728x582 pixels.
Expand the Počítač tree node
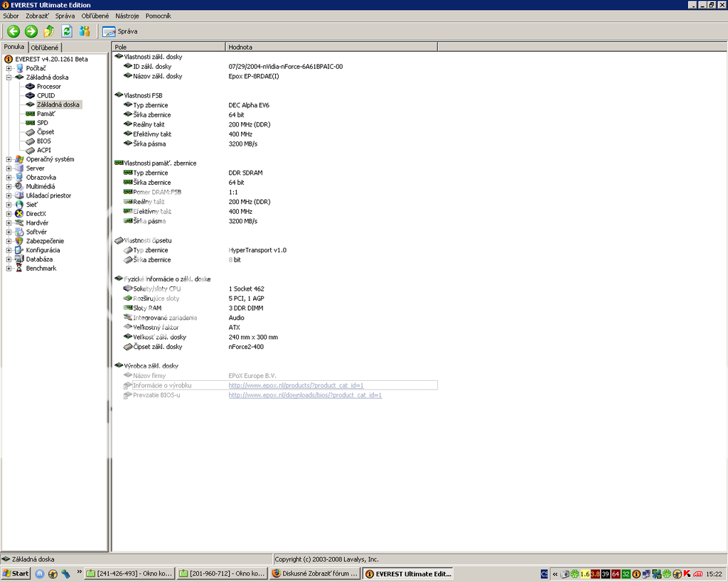coord(9,68)
